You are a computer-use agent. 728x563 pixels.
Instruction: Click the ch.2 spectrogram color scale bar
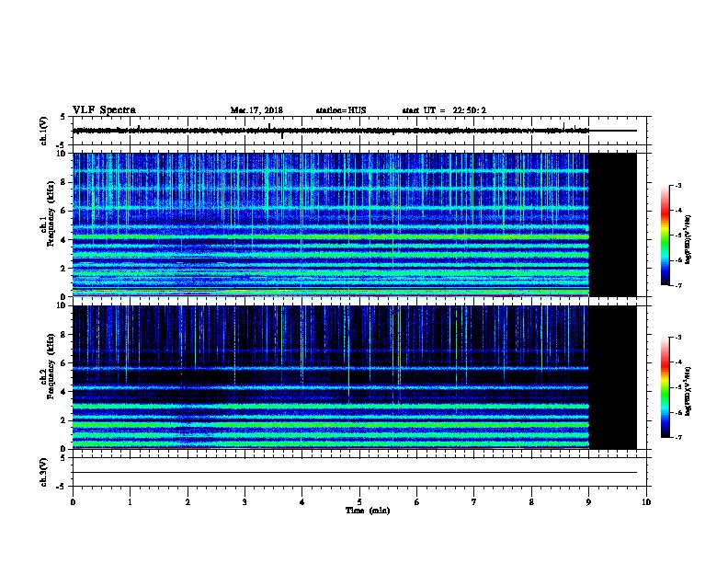(x=665, y=387)
